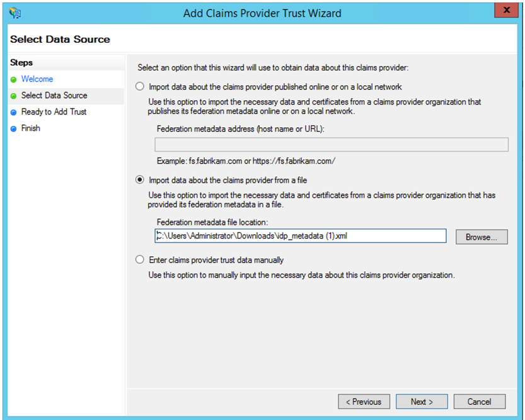Go to Select Data Source step
Screen dimensions: 525x420
(x=54, y=96)
